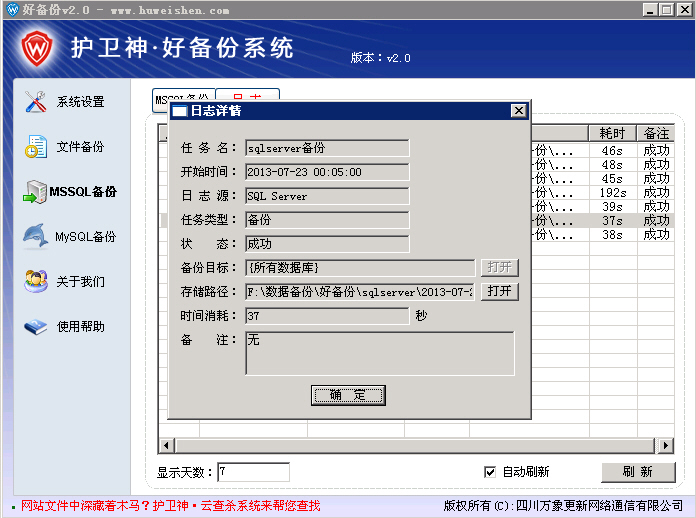Select MSSQL备份 server icon in sidebar

point(35,192)
